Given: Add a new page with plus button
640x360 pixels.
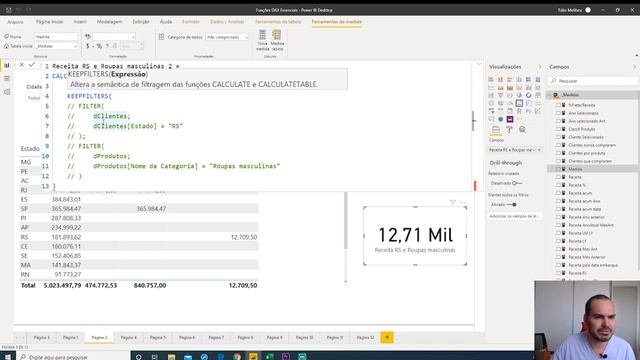Looking at the screenshot, I should tap(387, 338).
